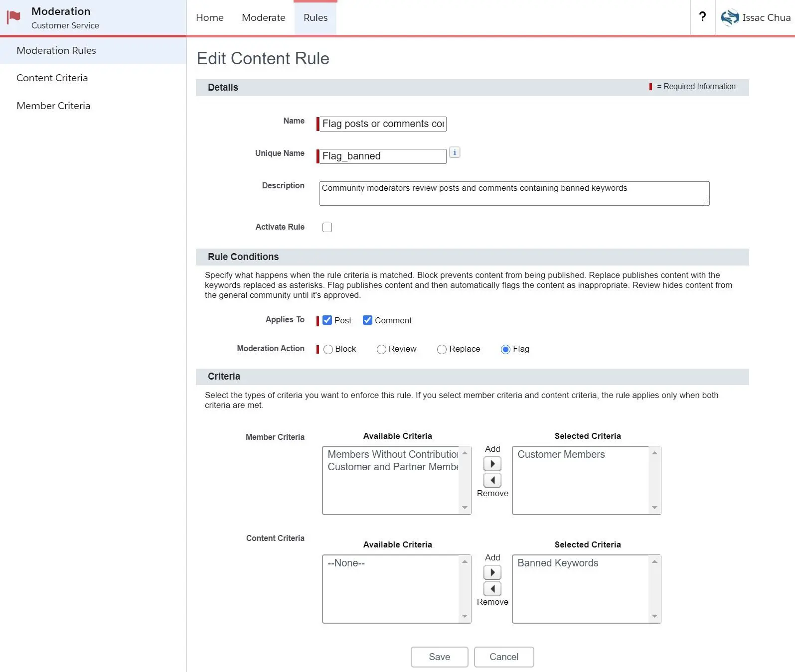Click into the Description text area
The width and height of the screenshot is (795, 672).
(514, 193)
